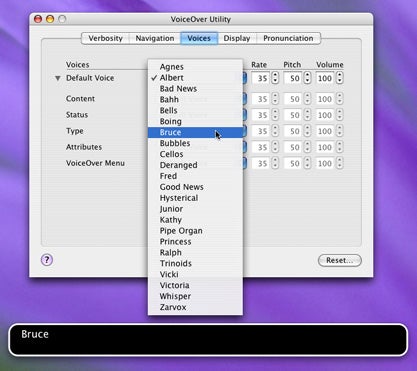Click the VoiceOver Menu row Rate field

tap(260, 163)
